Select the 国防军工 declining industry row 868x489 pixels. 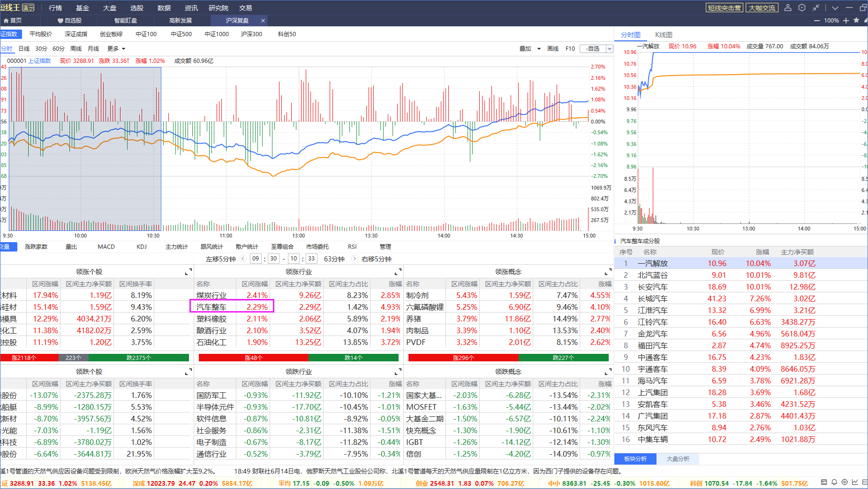click(298, 395)
